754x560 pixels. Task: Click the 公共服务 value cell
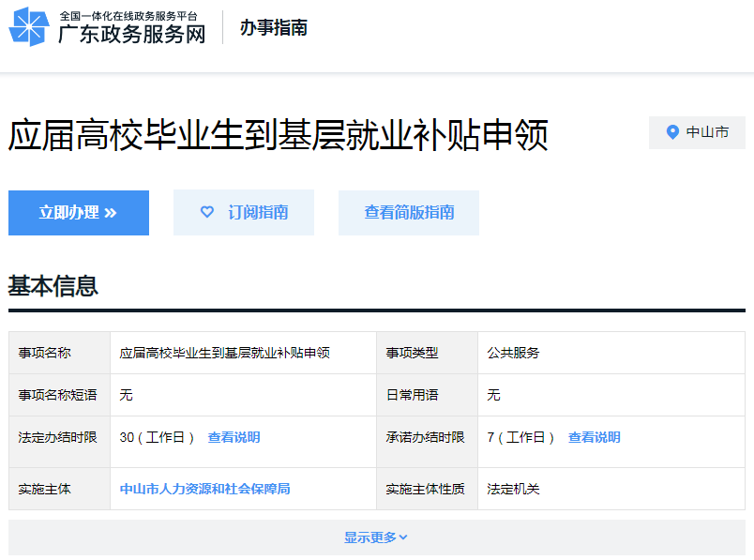pyautogui.click(x=611, y=353)
